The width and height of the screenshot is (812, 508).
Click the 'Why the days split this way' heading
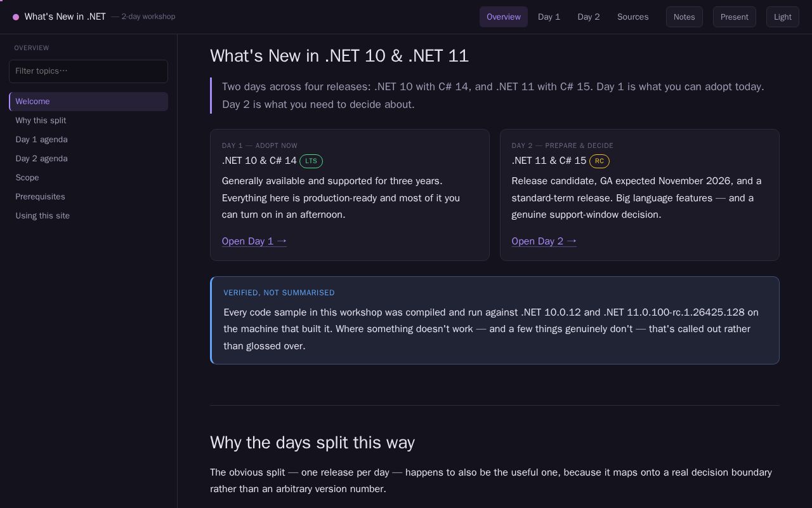click(312, 443)
